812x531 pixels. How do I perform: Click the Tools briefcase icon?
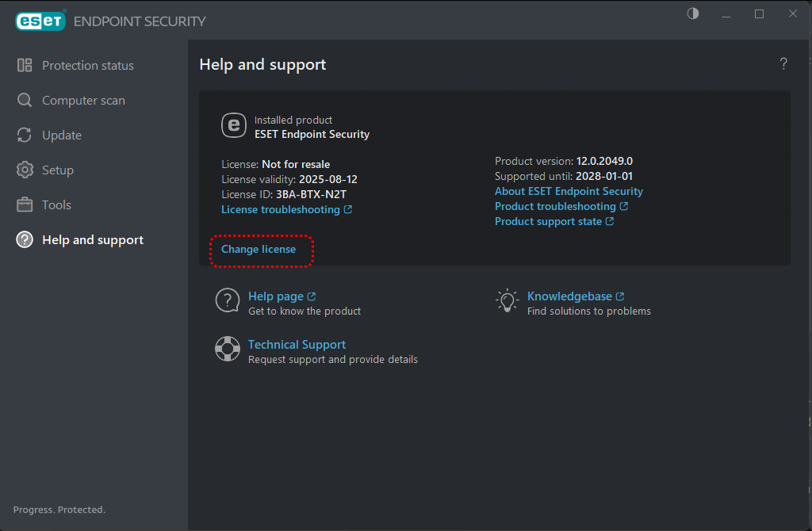coord(25,205)
